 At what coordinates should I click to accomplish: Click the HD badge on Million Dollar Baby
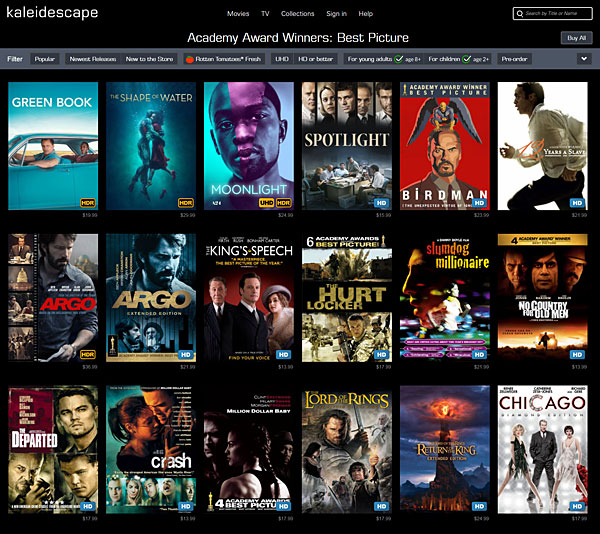point(284,506)
